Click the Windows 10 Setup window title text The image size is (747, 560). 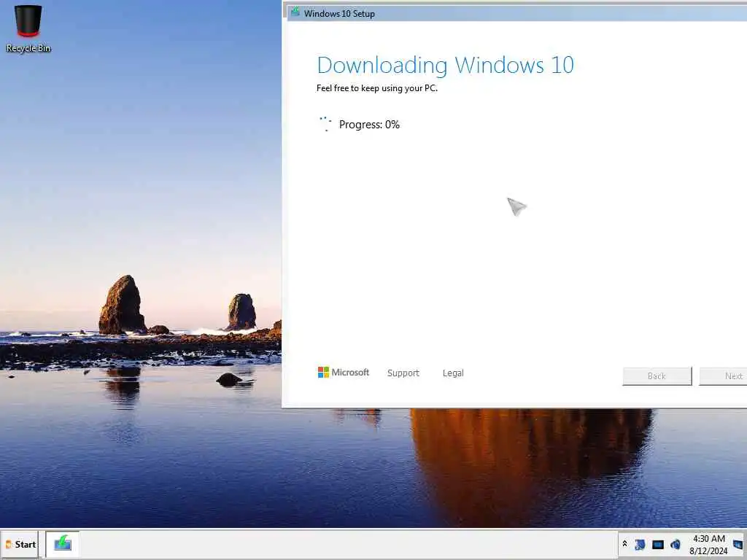[339, 14]
